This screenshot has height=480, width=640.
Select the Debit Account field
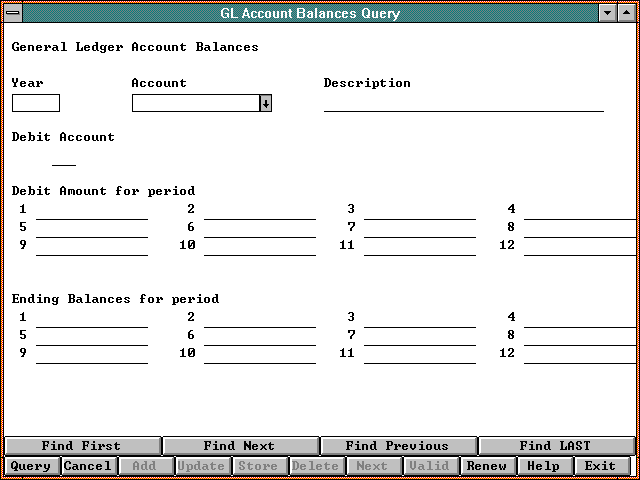click(x=64, y=156)
